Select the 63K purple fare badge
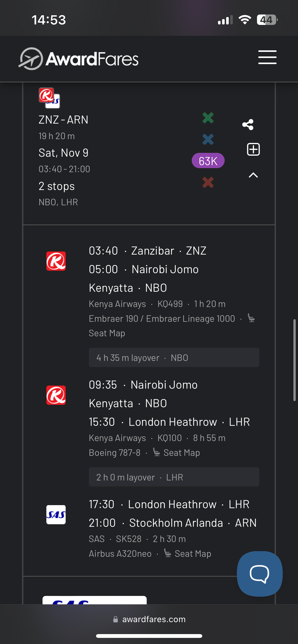 pyautogui.click(x=208, y=161)
